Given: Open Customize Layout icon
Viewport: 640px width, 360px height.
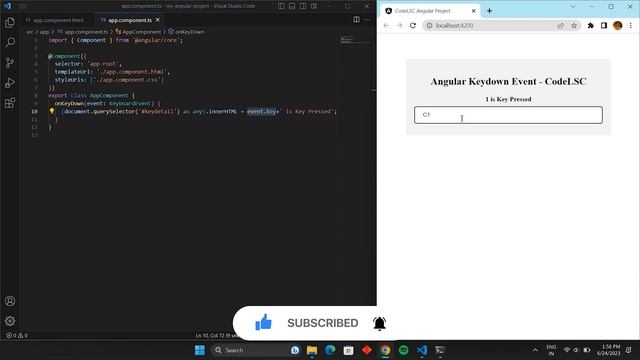Looking at the screenshot, I should click(x=314, y=6).
